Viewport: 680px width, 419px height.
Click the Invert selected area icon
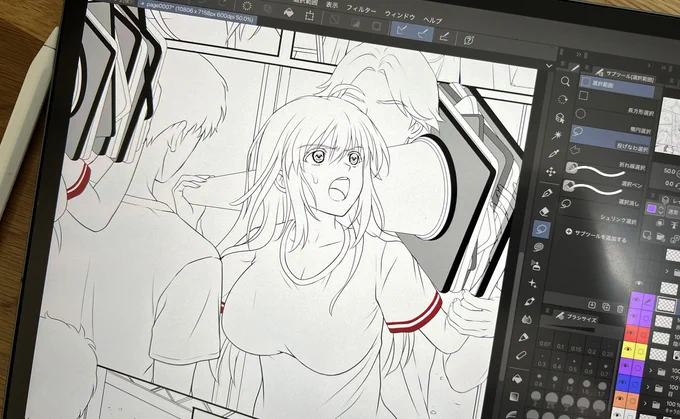(355, 23)
